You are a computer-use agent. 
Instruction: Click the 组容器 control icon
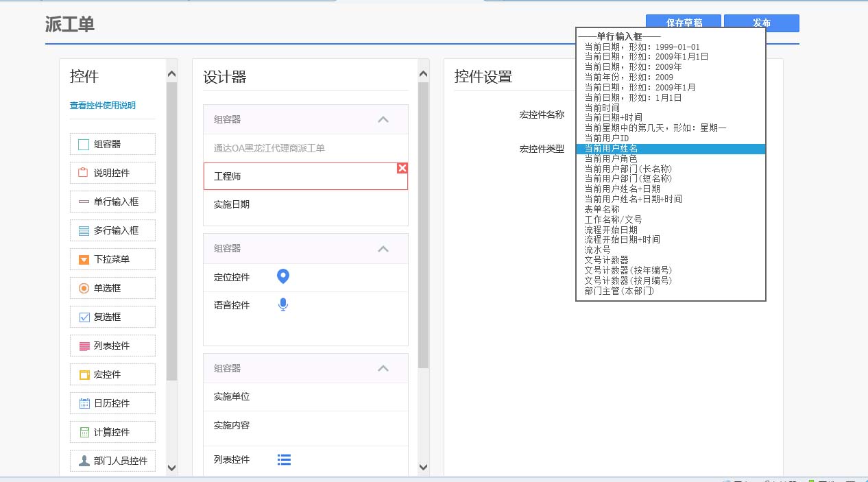pos(84,145)
